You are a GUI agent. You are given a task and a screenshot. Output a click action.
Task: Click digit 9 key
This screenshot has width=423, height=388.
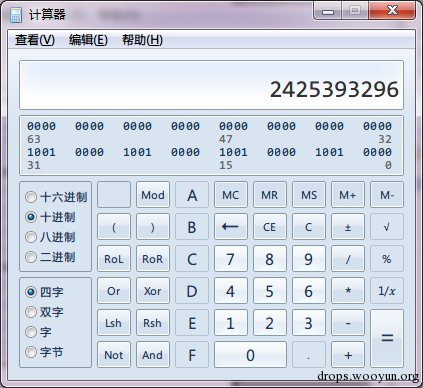point(309,259)
